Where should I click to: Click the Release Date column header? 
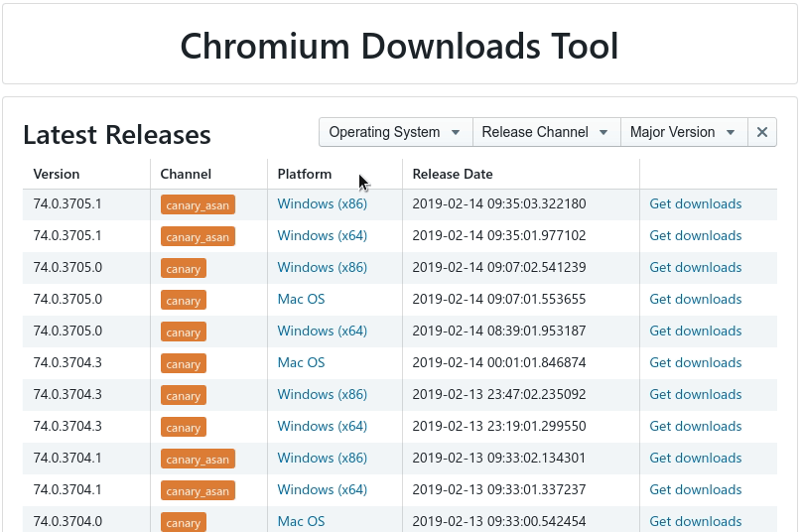[453, 175]
